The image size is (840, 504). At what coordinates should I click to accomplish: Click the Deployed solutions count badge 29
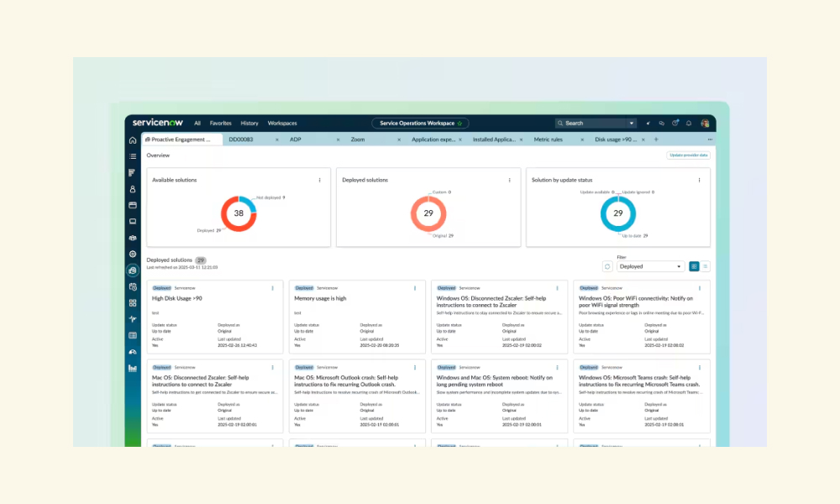click(x=201, y=260)
